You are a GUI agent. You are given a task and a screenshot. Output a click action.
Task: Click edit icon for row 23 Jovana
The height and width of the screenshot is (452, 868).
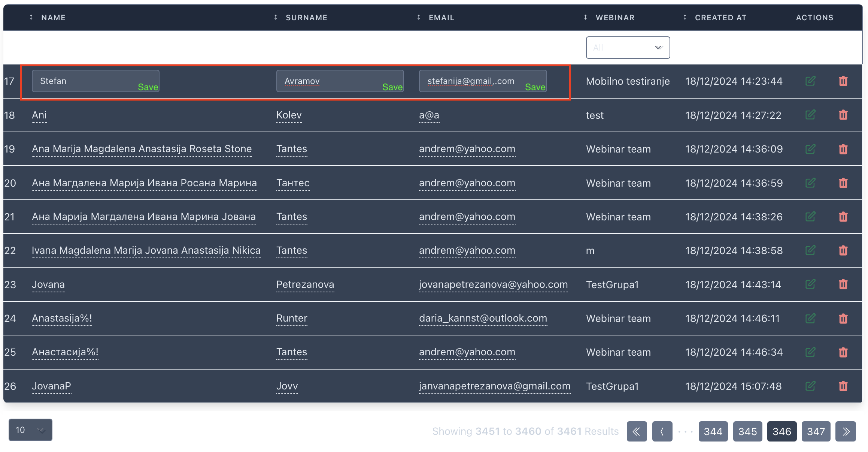click(810, 284)
